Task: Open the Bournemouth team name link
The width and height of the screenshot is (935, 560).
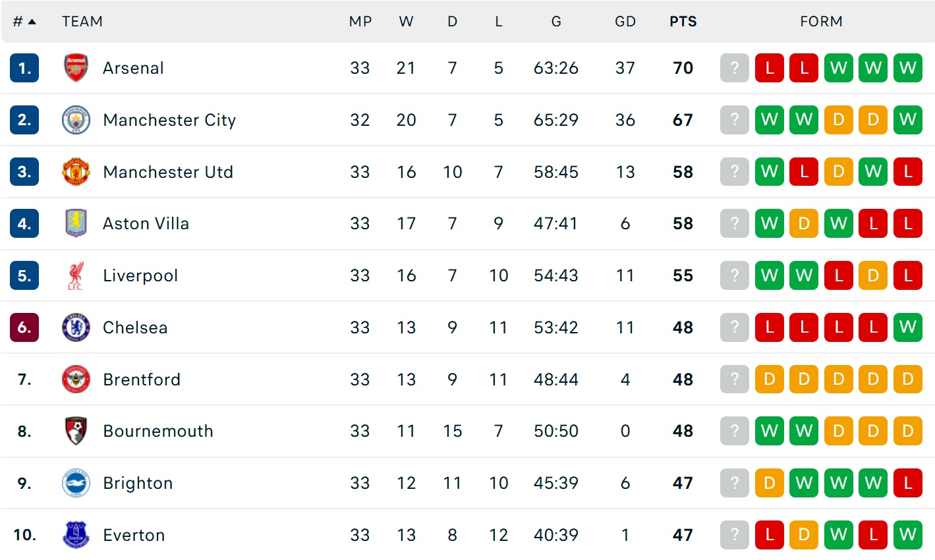Action: coord(158,431)
